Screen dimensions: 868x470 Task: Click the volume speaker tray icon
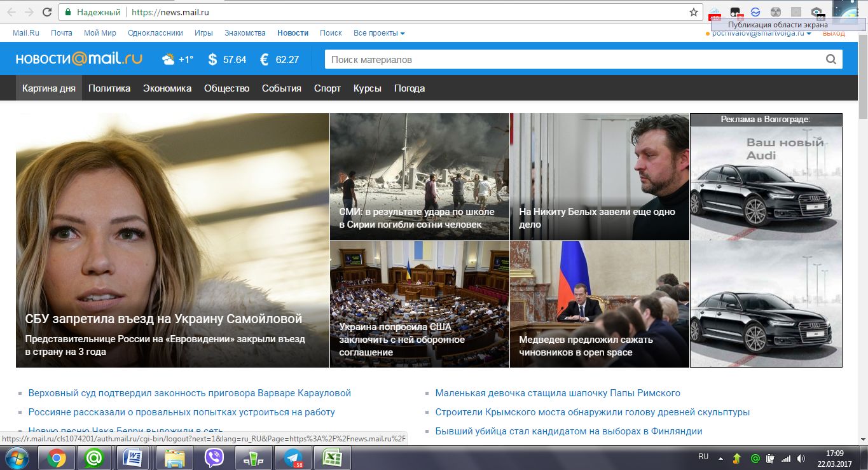(x=800, y=458)
